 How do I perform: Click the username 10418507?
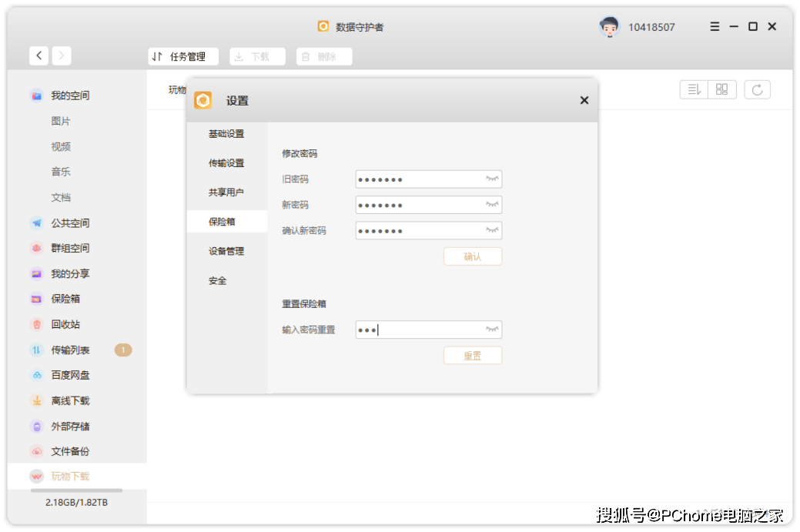[x=651, y=27]
